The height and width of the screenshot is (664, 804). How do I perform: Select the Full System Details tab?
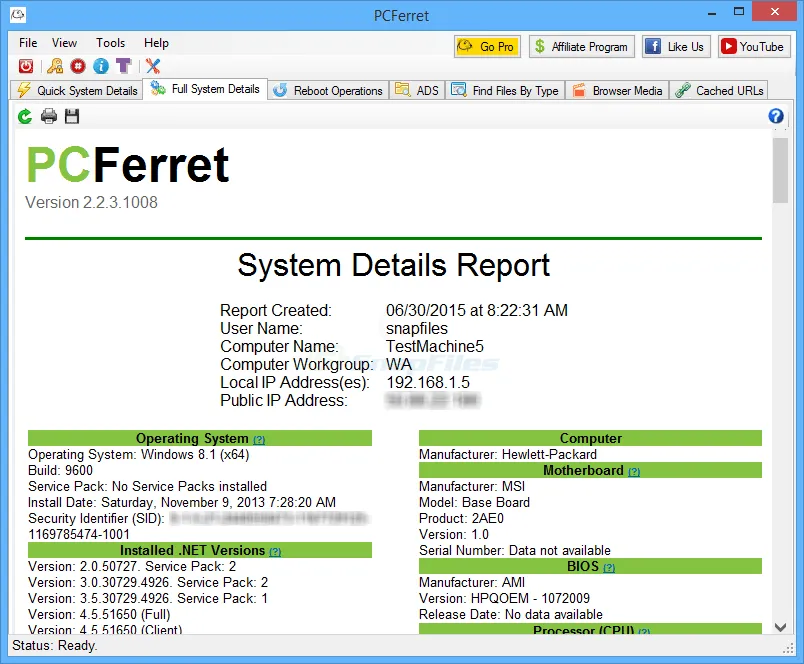point(205,89)
